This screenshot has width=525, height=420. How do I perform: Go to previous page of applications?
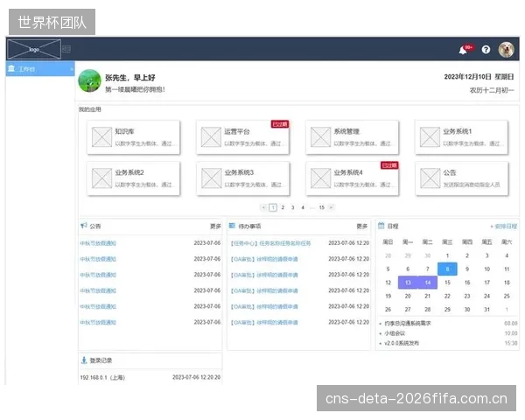coord(263,207)
